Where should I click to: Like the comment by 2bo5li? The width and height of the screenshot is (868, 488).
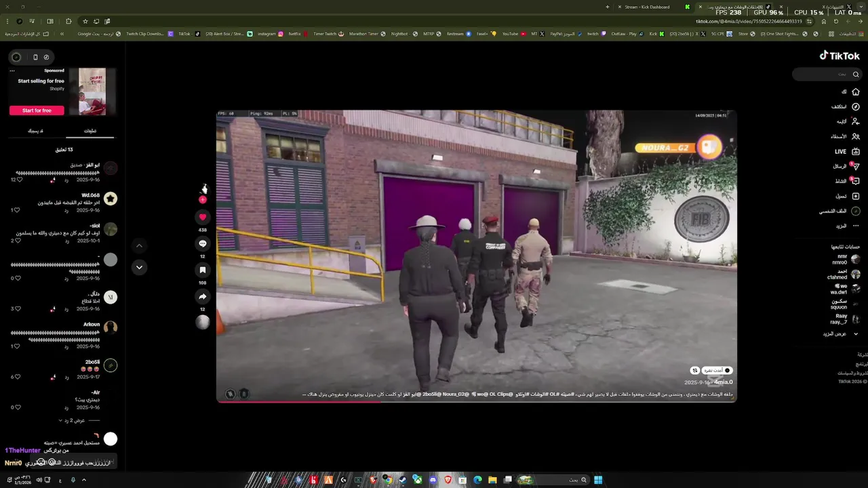(x=19, y=377)
